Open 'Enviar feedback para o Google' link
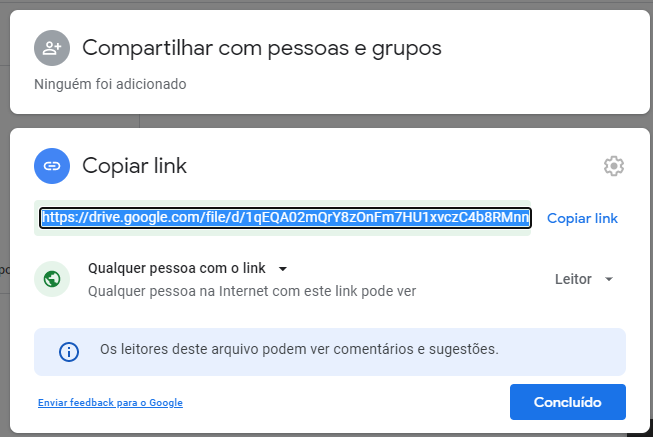The width and height of the screenshot is (653, 437). pos(110,403)
